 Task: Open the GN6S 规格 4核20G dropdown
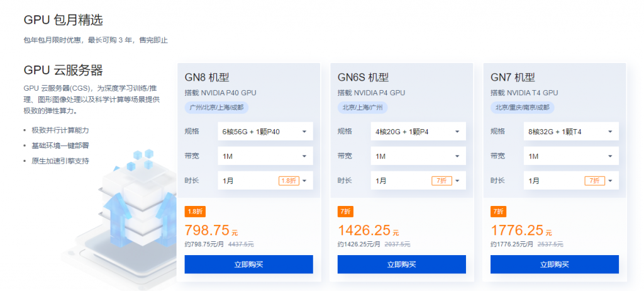point(418,132)
